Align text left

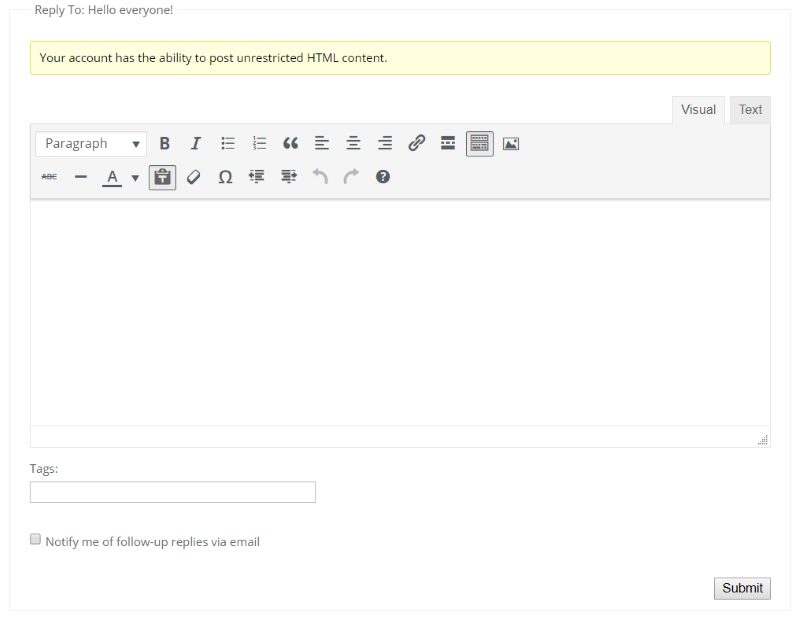(321, 143)
